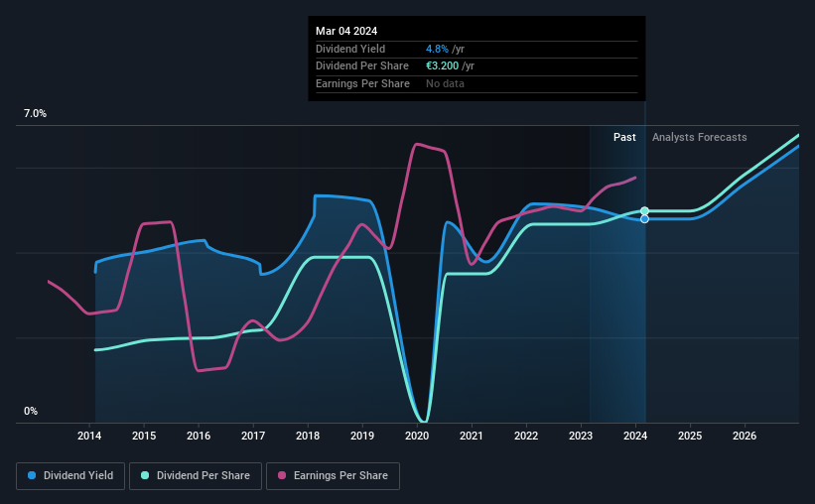The width and height of the screenshot is (815, 504).
Task: Click the Mar 04 2024 tooltip date
Action: point(346,31)
